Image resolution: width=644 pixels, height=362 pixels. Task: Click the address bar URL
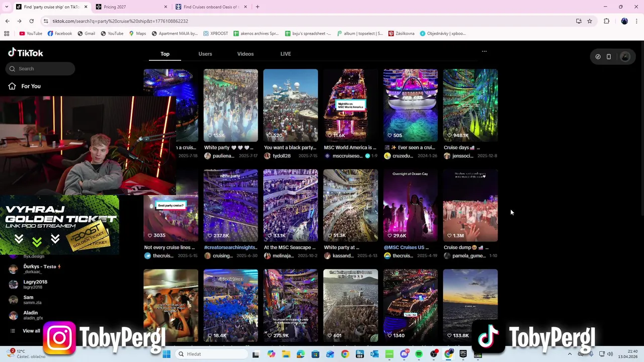(x=120, y=21)
